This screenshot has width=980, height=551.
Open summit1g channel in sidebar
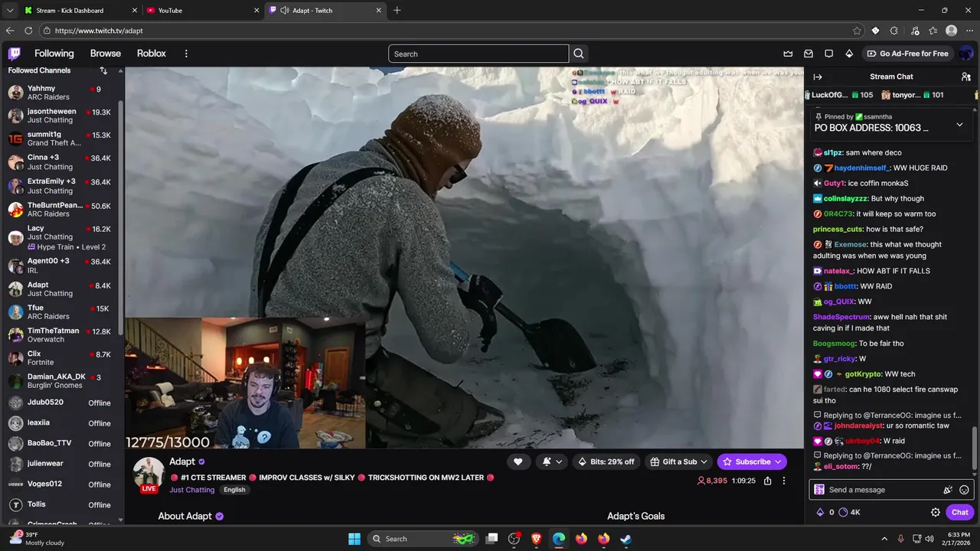[x=62, y=139]
